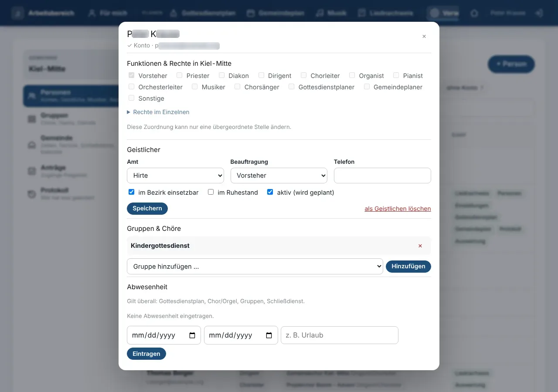Click the Gruppen sidebar icon
The width and height of the screenshot is (558, 392).
click(32, 119)
